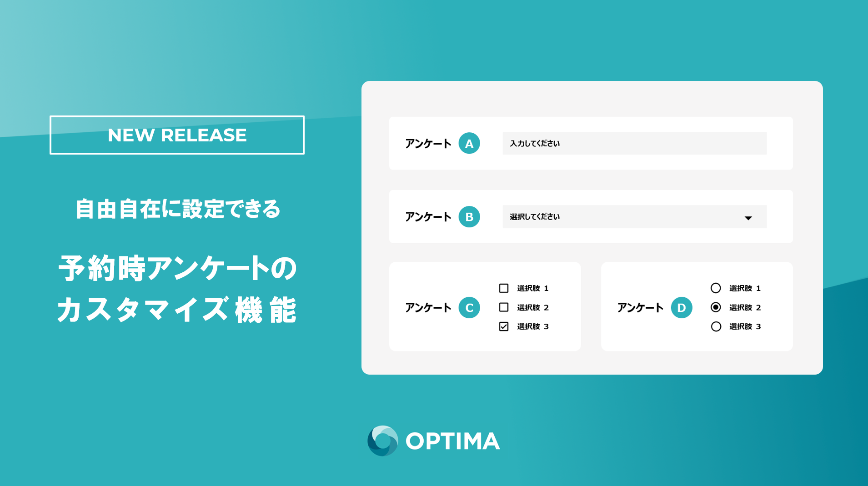
Task: Check the 選択肢 2 checkbox
Action: 503,307
